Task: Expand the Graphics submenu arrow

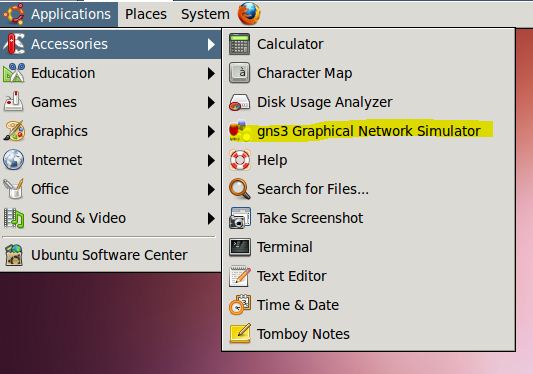Action: click(211, 131)
